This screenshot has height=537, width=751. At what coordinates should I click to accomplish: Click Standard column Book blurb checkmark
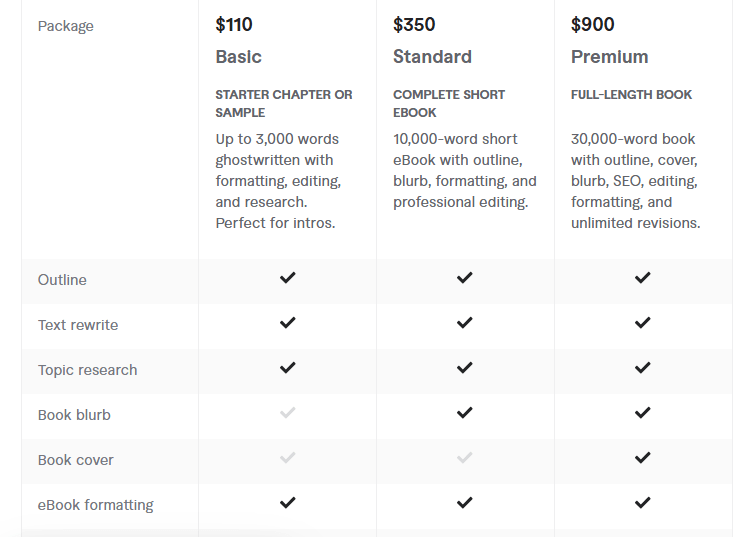[464, 413]
